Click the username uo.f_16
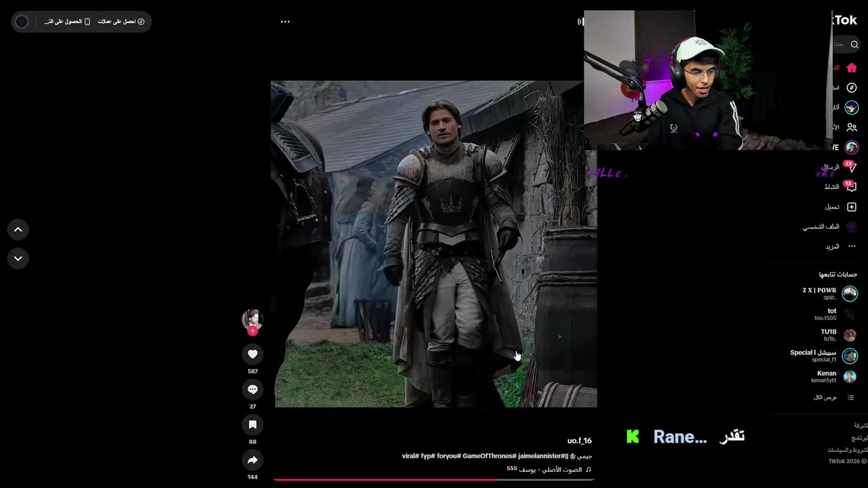 tap(579, 441)
